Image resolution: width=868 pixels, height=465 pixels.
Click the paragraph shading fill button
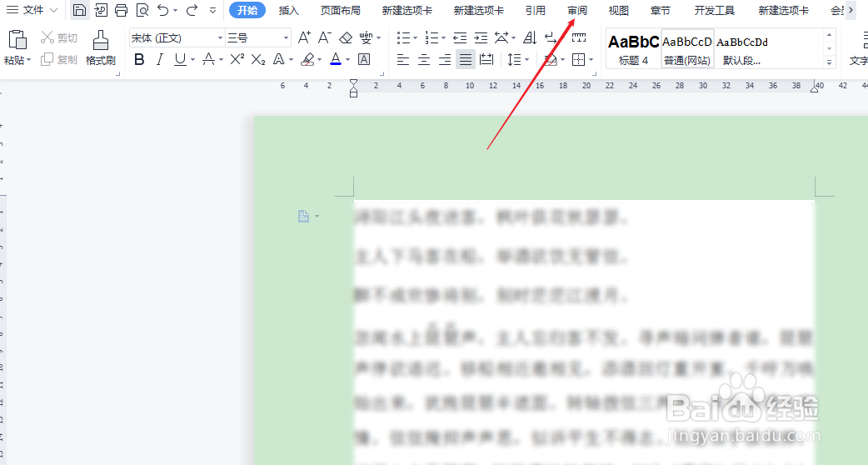pyautogui.click(x=550, y=60)
